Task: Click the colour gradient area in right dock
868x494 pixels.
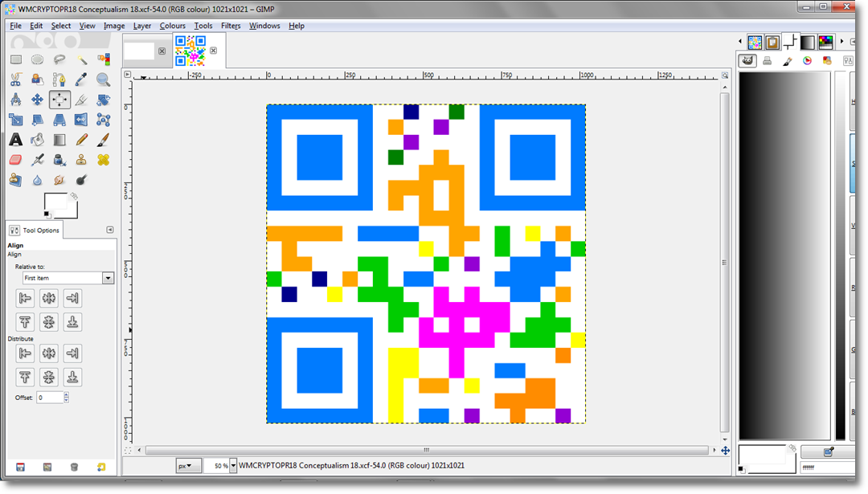Action: pyautogui.click(x=785, y=255)
